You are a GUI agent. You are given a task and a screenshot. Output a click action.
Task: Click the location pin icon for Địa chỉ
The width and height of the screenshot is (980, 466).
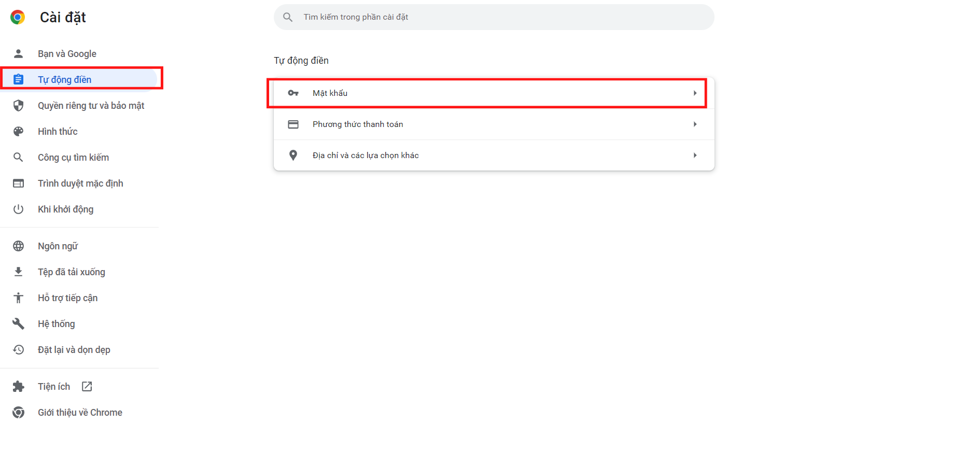[x=293, y=155]
